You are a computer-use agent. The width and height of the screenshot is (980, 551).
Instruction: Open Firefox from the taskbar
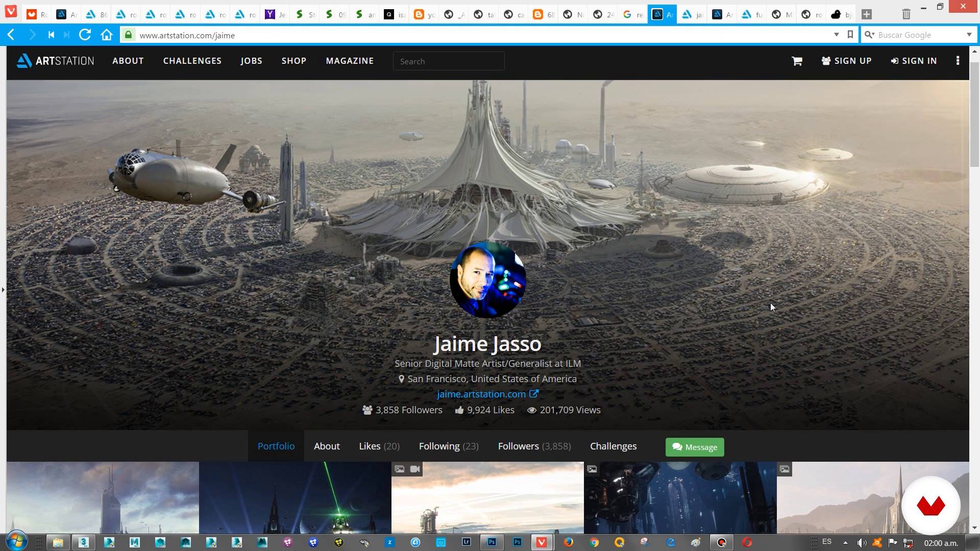click(x=568, y=542)
